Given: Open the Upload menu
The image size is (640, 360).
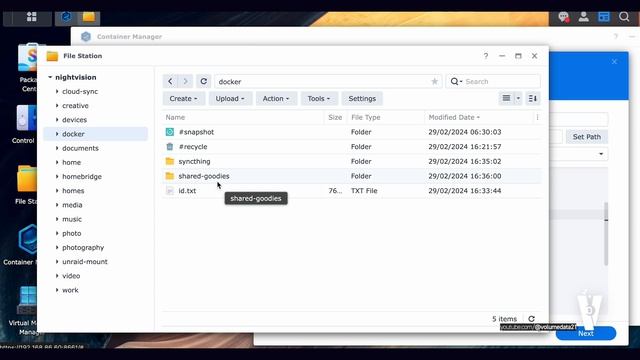Looking at the screenshot, I should 230,98.
